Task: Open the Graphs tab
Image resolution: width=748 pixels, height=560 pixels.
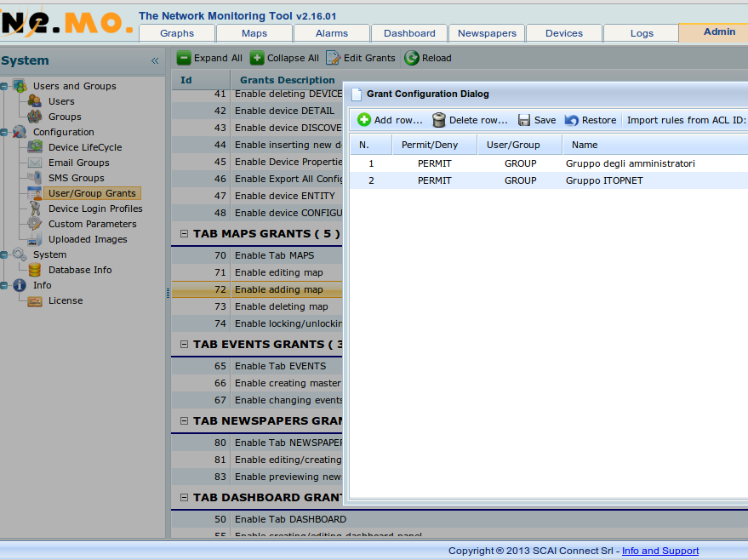Action: pos(177,33)
